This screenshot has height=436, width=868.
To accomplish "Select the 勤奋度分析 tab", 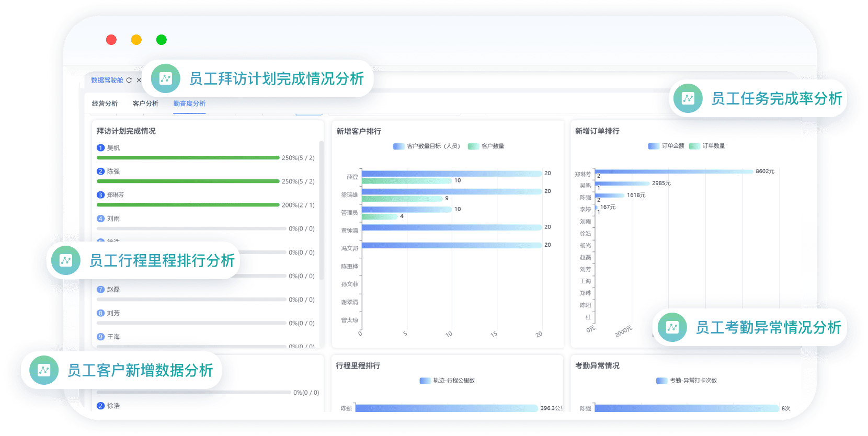I will coord(189,104).
